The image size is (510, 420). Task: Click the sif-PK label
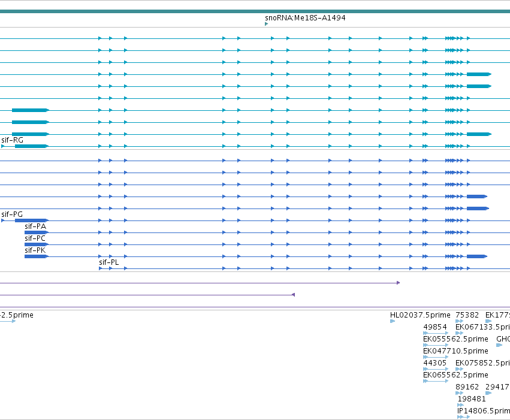click(35, 250)
